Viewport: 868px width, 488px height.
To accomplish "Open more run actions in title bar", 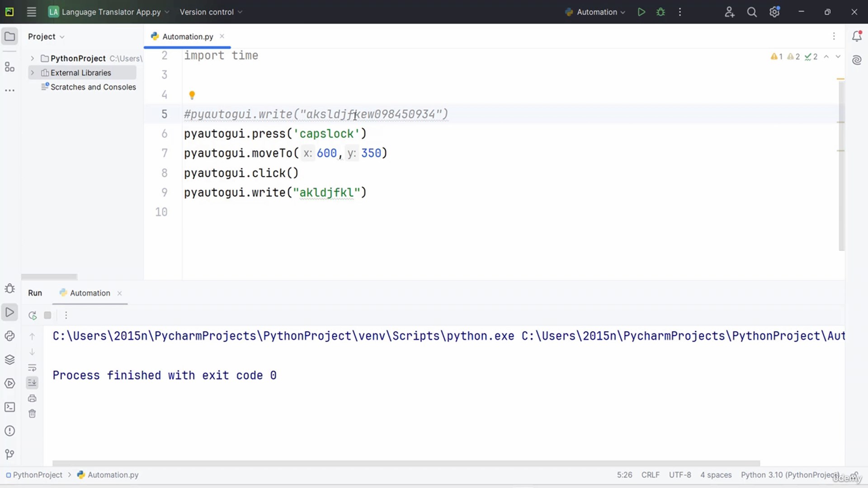I will coord(680,12).
